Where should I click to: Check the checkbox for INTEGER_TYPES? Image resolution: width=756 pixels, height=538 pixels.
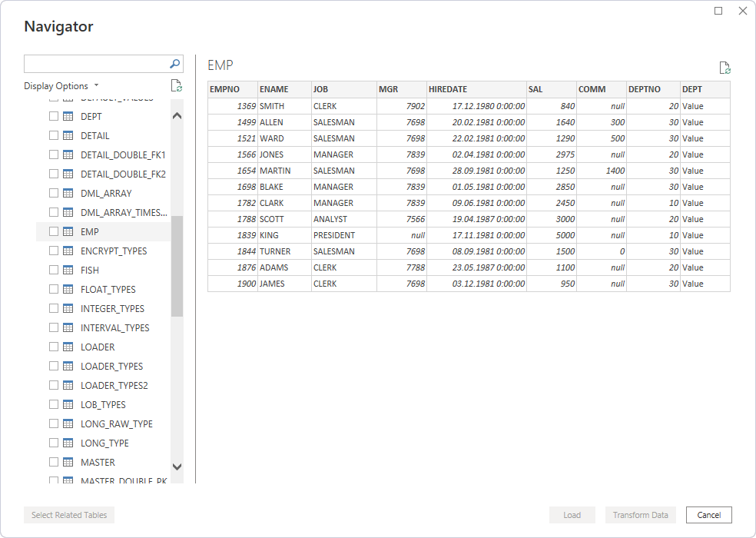[54, 308]
